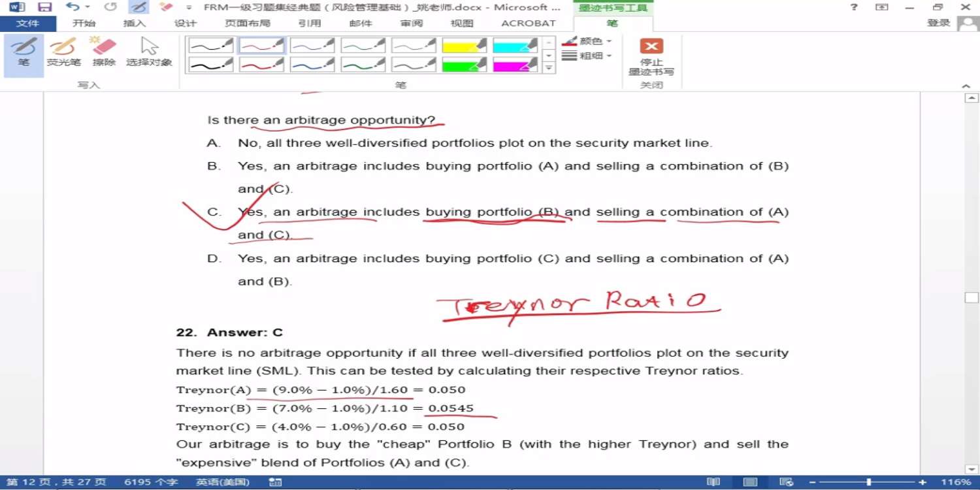
Task: Pick the thick black pen in bottom row
Action: [211, 64]
